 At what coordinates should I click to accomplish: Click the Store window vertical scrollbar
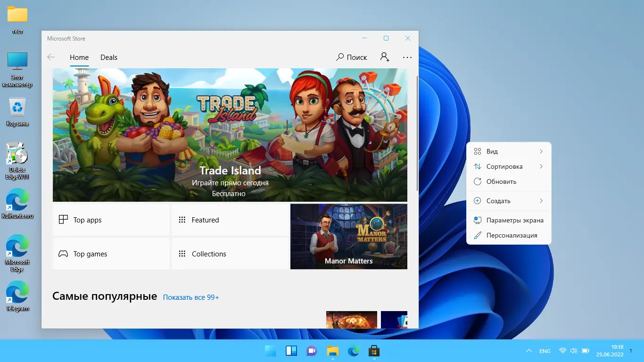[x=416, y=132]
